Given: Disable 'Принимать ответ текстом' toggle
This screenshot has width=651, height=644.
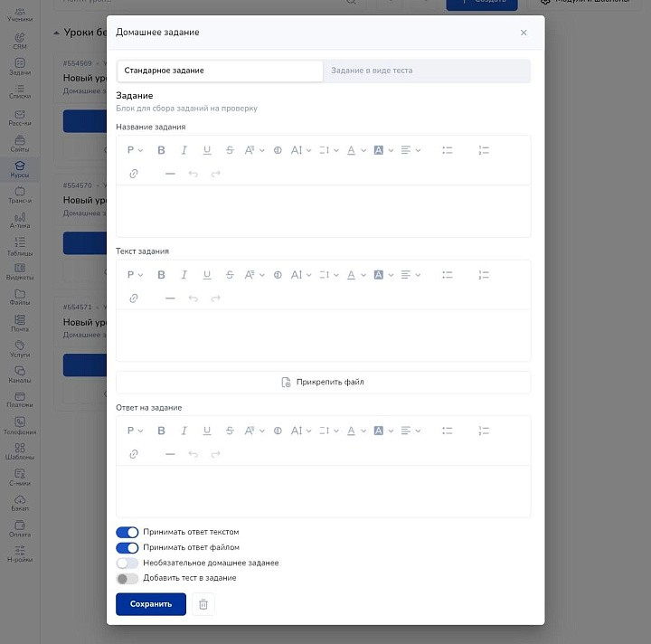Looking at the screenshot, I should click(x=127, y=533).
